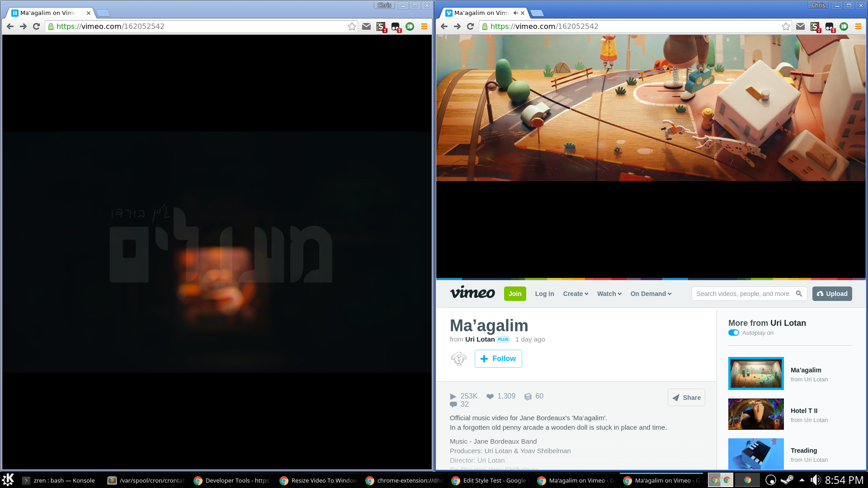Expand the Watch dropdown menu
Image resolution: width=868 pixels, height=488 pixels.
[x=609, y=294]
